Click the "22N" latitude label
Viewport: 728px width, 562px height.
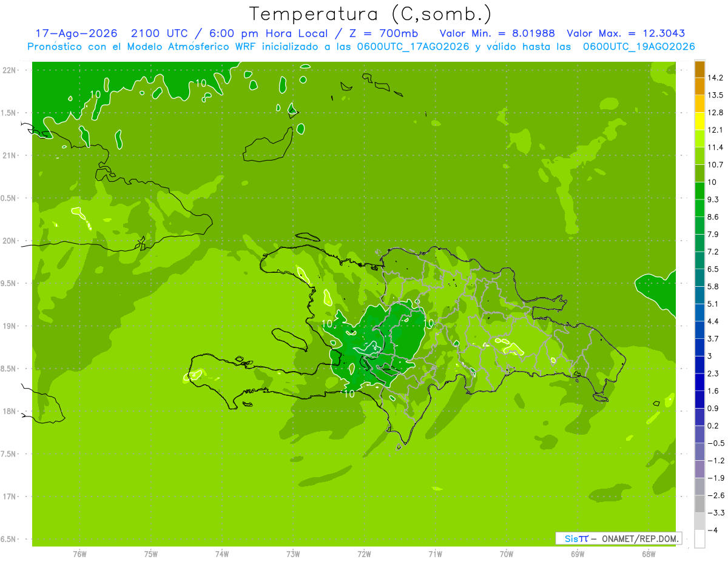(x=10, y=70)
